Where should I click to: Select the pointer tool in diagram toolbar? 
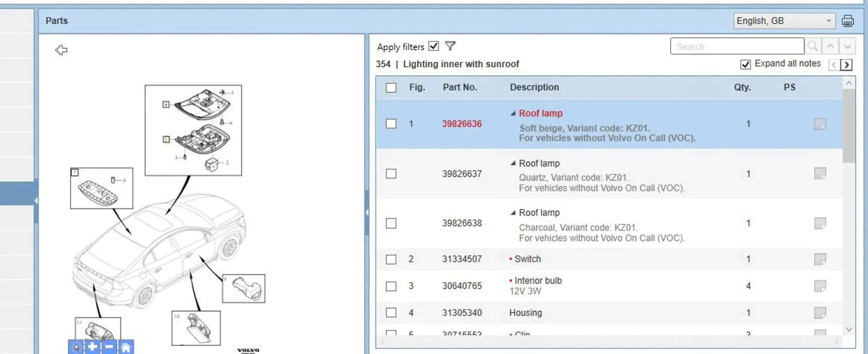click(x=76, y=347)
